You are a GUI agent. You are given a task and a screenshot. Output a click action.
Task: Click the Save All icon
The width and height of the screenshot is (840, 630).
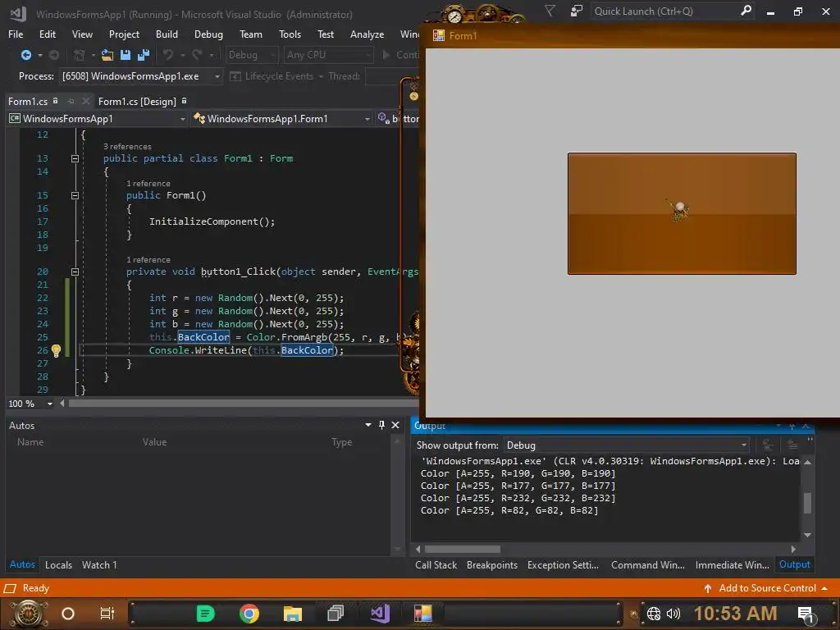click(x=143, y=55)
